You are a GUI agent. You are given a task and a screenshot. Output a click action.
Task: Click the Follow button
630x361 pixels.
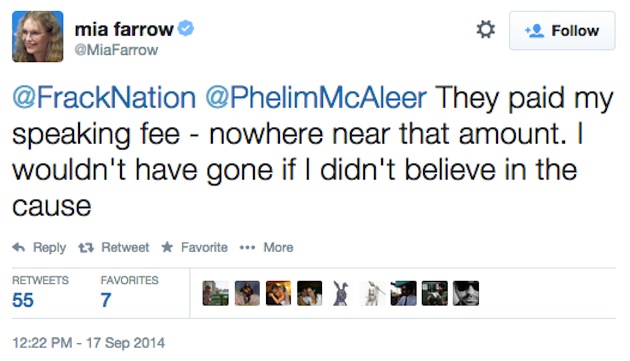click(x=562, y=31)
